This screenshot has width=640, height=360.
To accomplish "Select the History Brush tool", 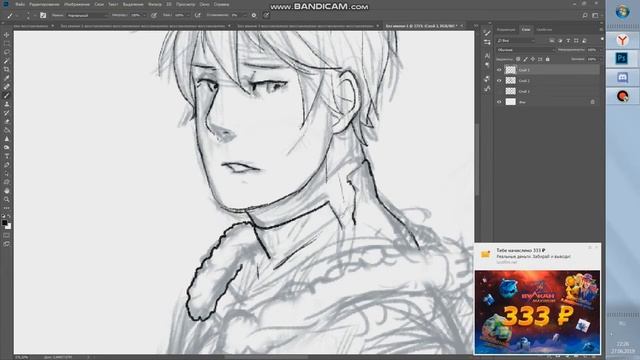I will coord(7,113).
